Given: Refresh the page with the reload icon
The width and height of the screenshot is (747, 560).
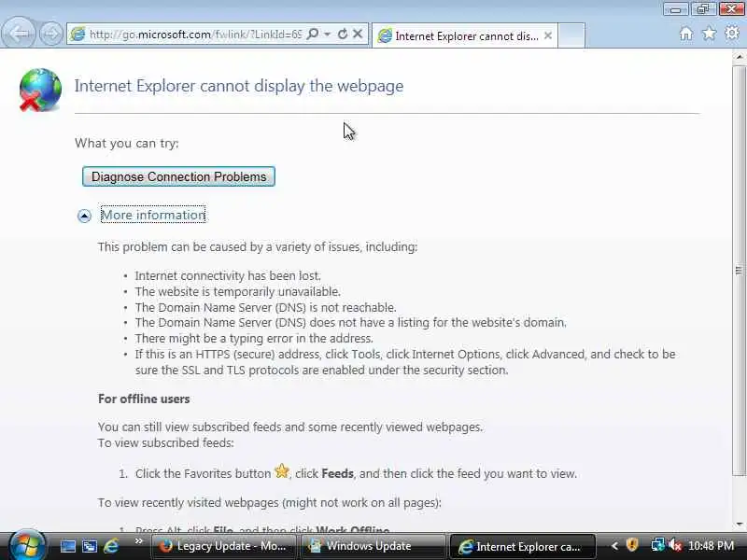Looking at the screenshot, I should (x=342, y=35).
